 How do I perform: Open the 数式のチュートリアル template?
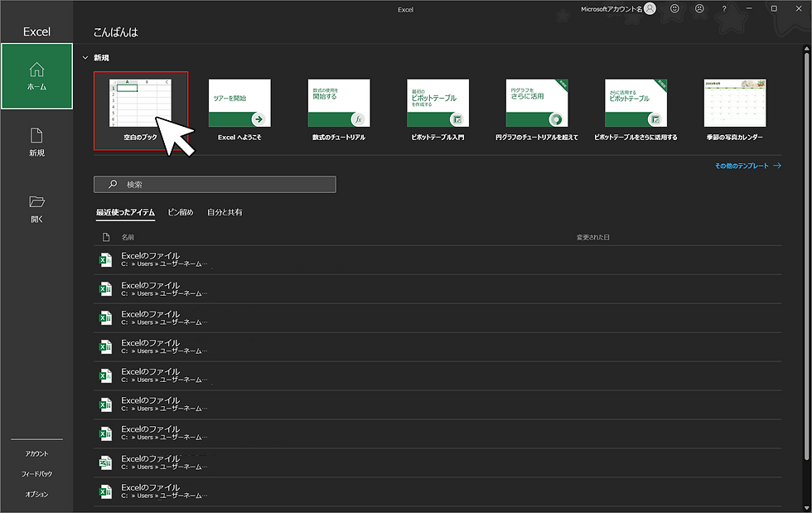pyautogui.click(x=339, y=110)
